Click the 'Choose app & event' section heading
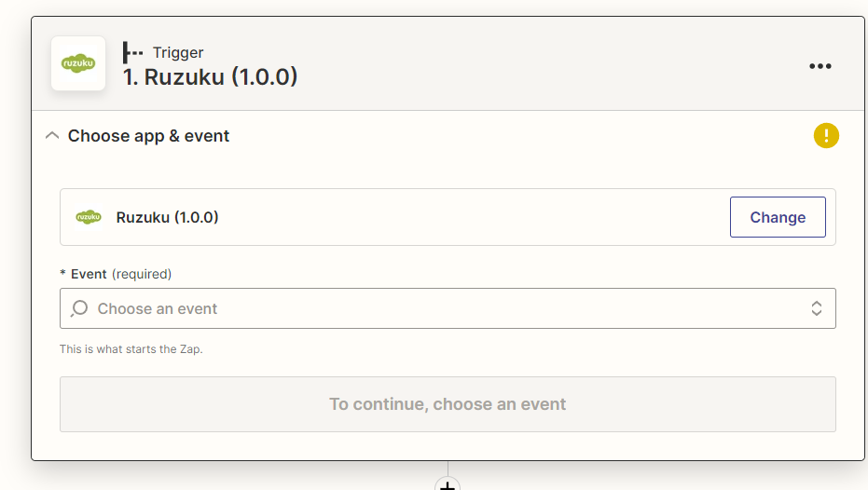Screen dimensions: 868x490 pyautogui.click(x=148, y=136)
